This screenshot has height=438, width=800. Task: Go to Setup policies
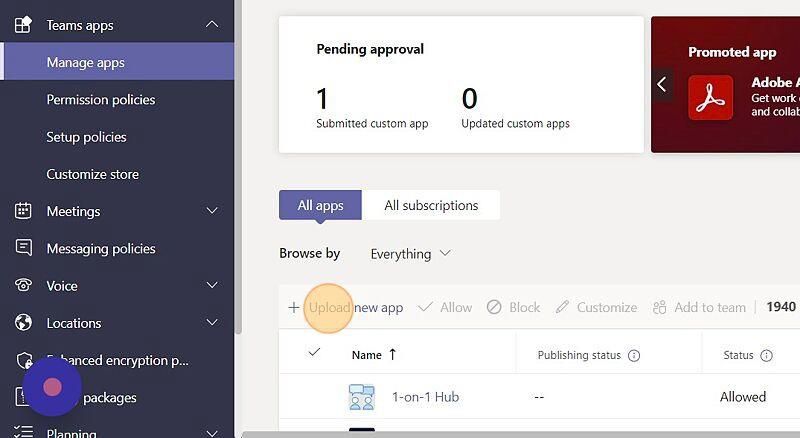click(x=86, y=137)
